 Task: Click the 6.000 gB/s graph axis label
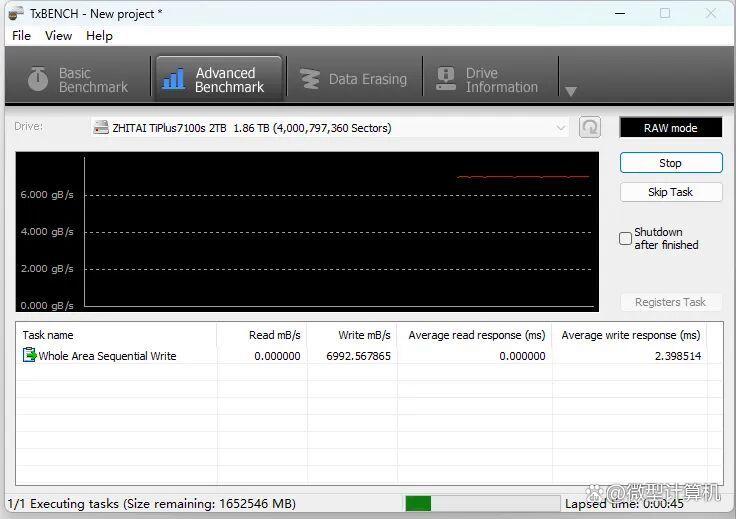click(47, 195)
